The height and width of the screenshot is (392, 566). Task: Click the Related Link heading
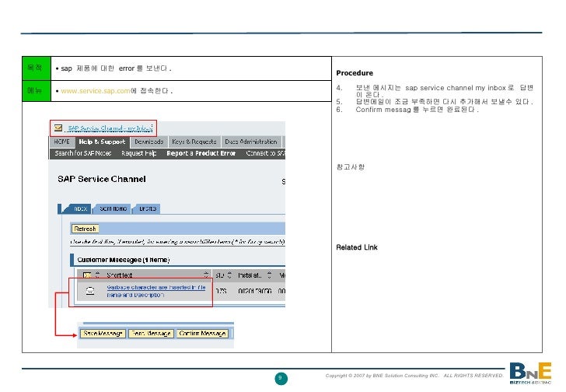(x=357, y=247)
